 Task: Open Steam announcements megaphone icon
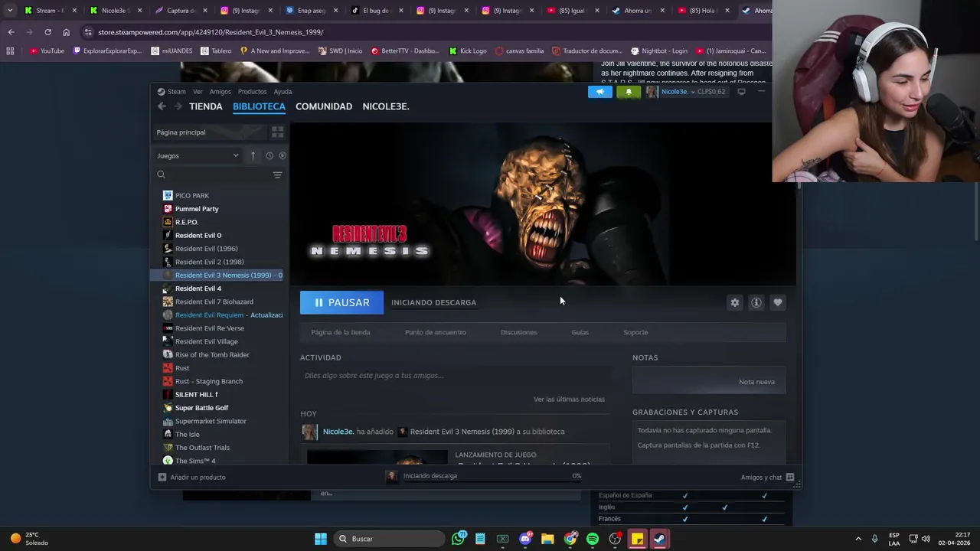tap(599, 92)
